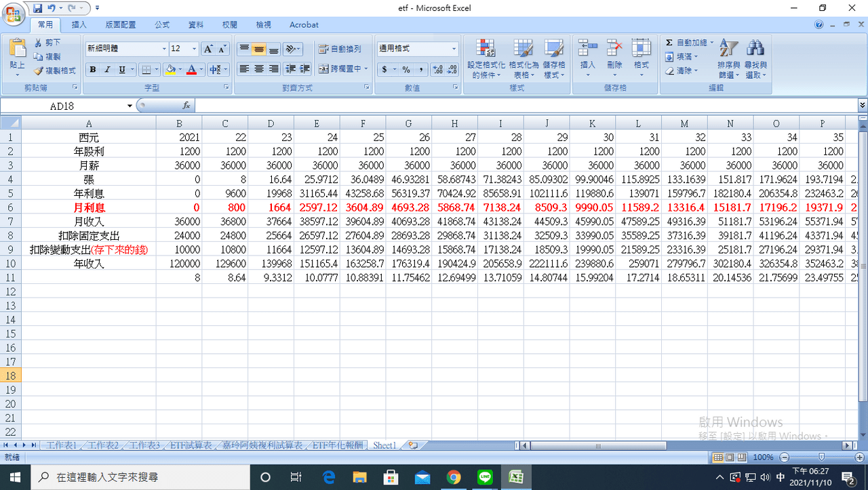868x490 pixels.
Task: Switch to the ETF試算表 sheet tab
Action: 191,445
